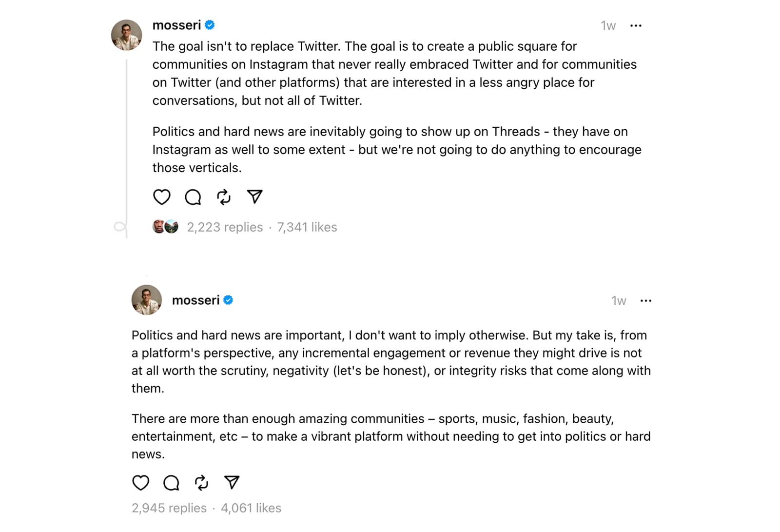Click first post's profile avatar

pos(127,35)
